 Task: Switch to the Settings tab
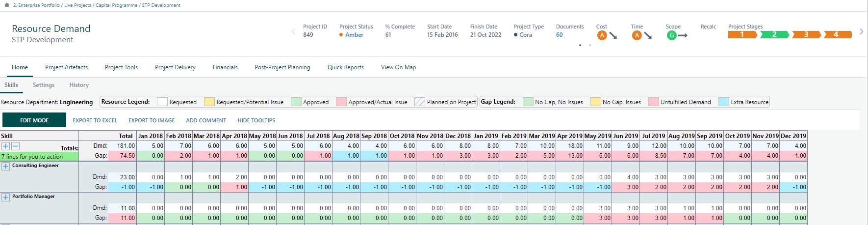click(44, 85)
